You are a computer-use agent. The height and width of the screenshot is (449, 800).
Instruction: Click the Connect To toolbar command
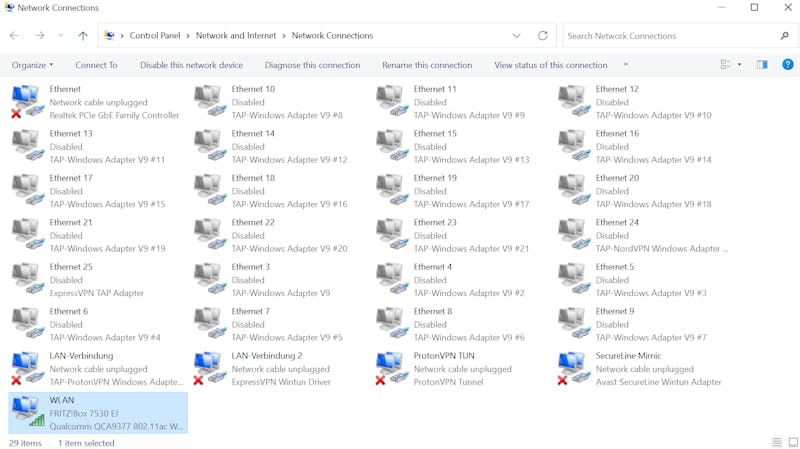click(x=96, y=65)
